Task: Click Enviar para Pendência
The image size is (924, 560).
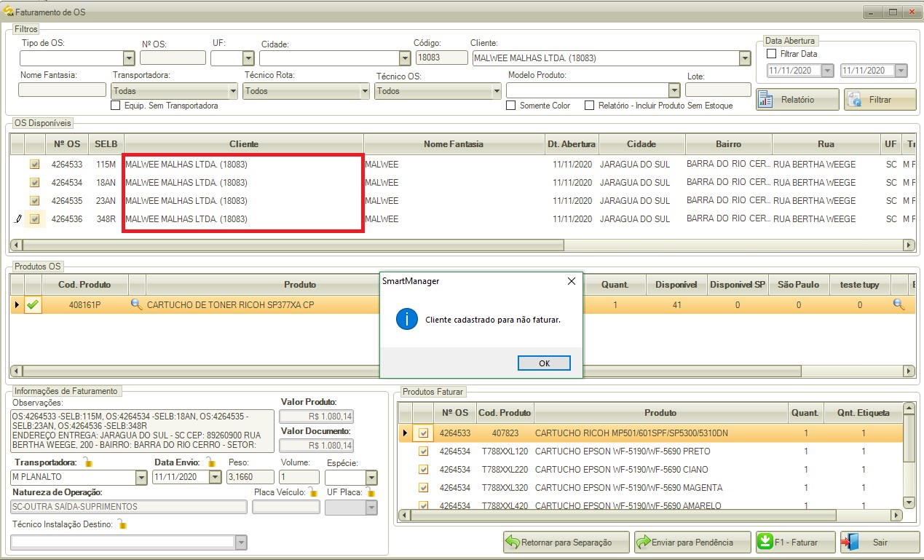Action: click(x=693, y=543)
